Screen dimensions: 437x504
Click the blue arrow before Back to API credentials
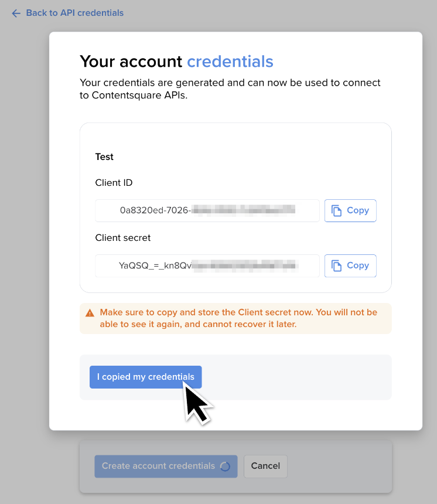point(16,13)
